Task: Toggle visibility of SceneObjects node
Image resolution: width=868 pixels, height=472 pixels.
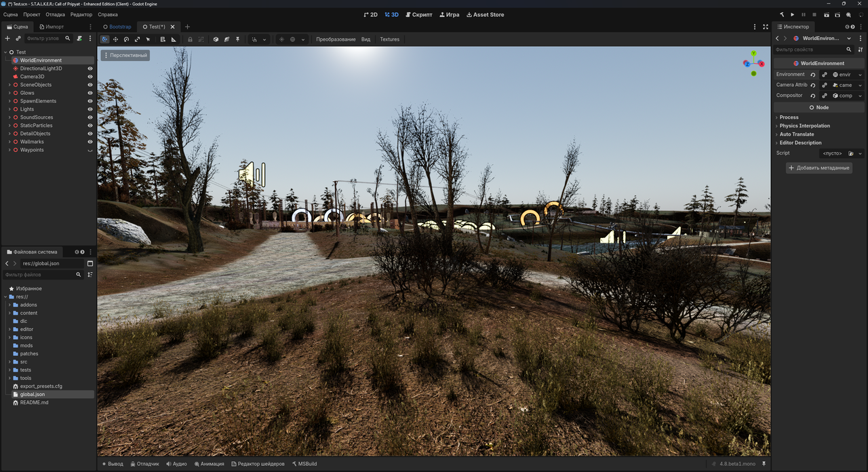Action: click(x=90, y=85)
